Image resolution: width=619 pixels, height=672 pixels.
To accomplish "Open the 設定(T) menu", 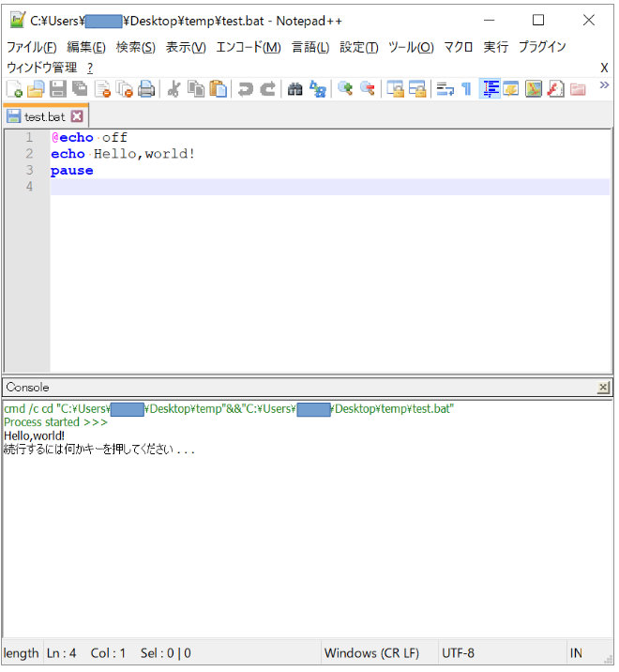I will point(359,47).
